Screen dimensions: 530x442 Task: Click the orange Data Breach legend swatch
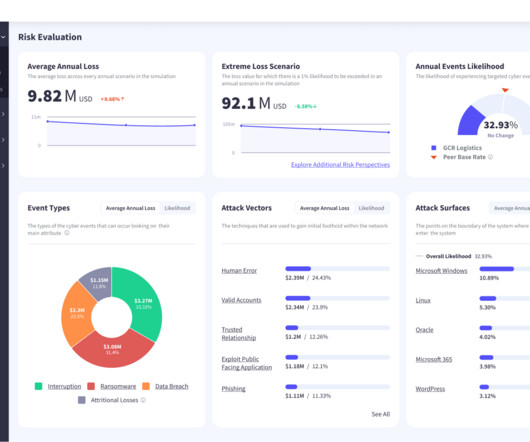[146, 386]
